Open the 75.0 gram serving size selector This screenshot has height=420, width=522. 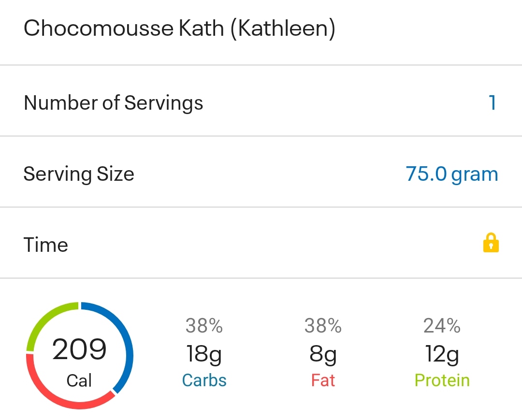451,174
